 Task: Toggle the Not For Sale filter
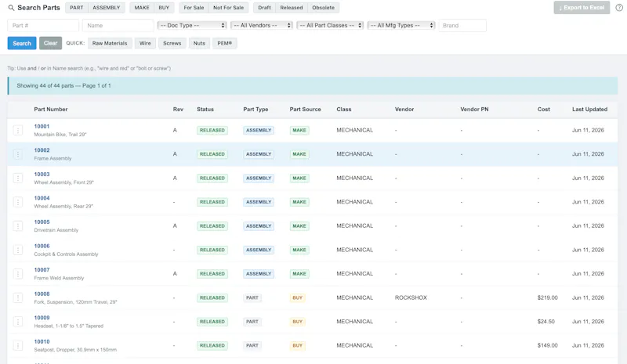[228, 8]
